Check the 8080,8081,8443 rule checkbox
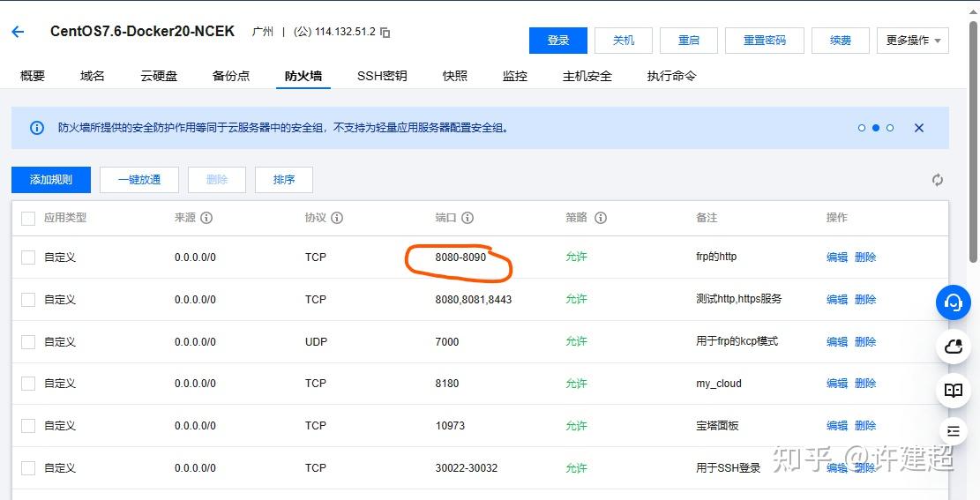The height and width of the screenshot is (500, 980). [28, 299]
